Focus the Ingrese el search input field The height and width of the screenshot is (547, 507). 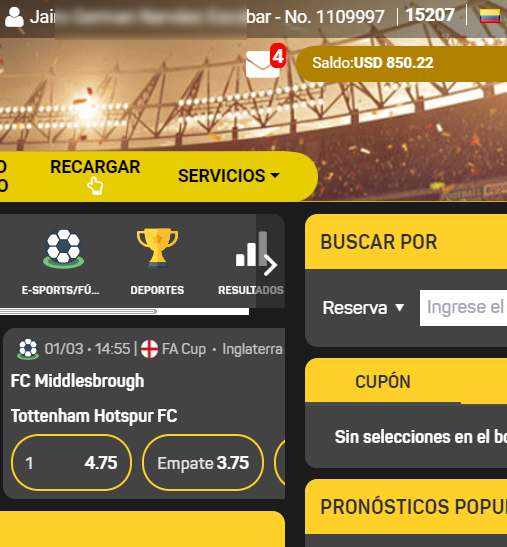463,308
